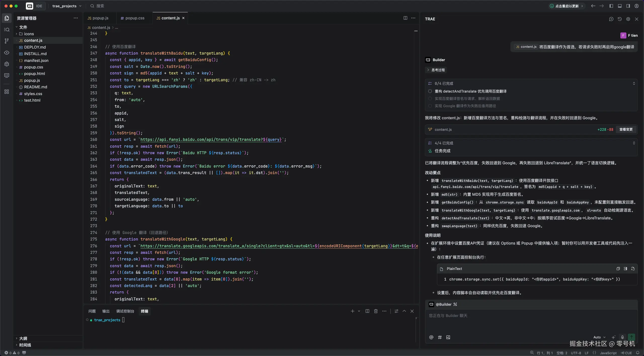Maximize the terminal panel with chevron up
The image size is (644, 356).
click(x=404, y=311)
